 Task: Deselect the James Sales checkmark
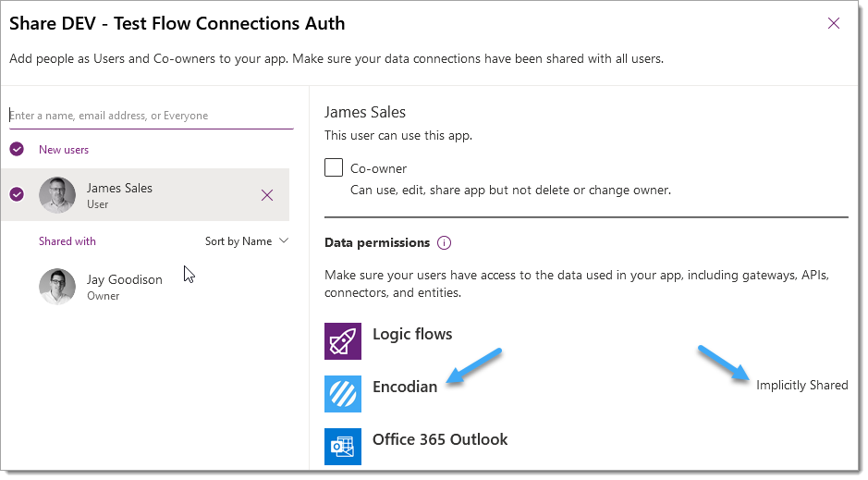pyautogui.click(x=18, y=194)
